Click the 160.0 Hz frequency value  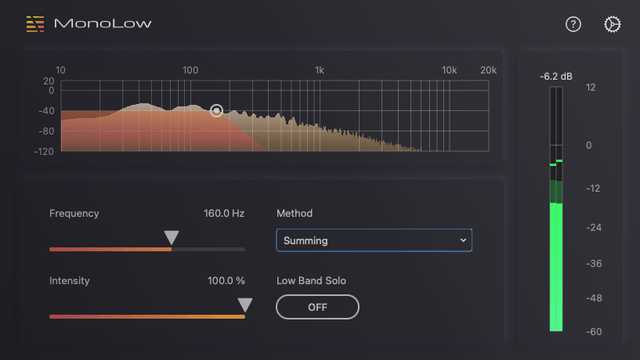coord(224,213)
